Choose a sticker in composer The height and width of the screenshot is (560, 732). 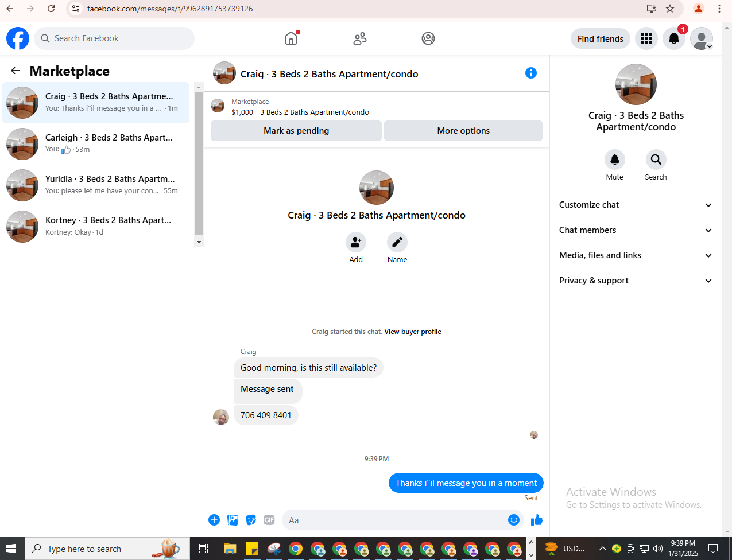[251, 520]
